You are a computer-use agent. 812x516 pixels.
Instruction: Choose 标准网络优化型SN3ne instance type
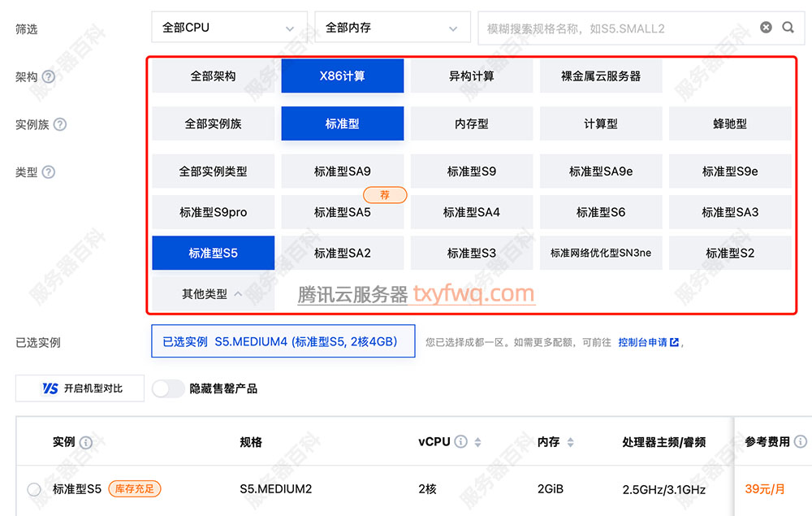coord(601,254)
